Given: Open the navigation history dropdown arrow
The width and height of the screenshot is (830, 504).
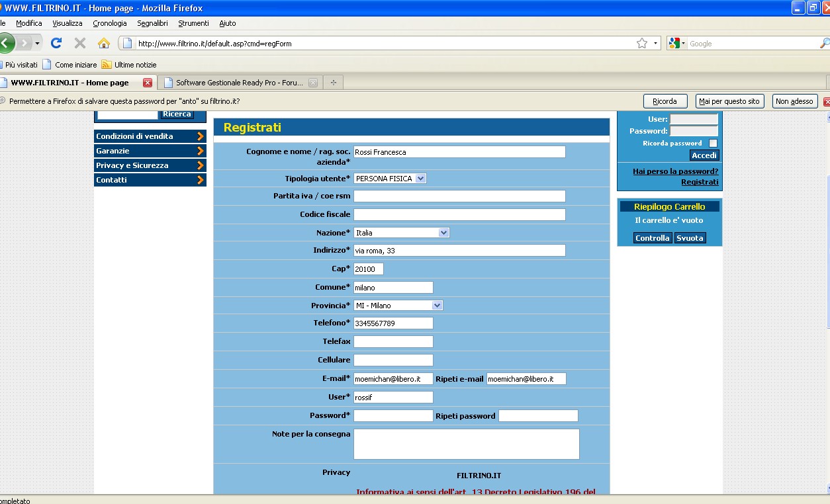Looking at the screenshot, I should pos(37,43).
